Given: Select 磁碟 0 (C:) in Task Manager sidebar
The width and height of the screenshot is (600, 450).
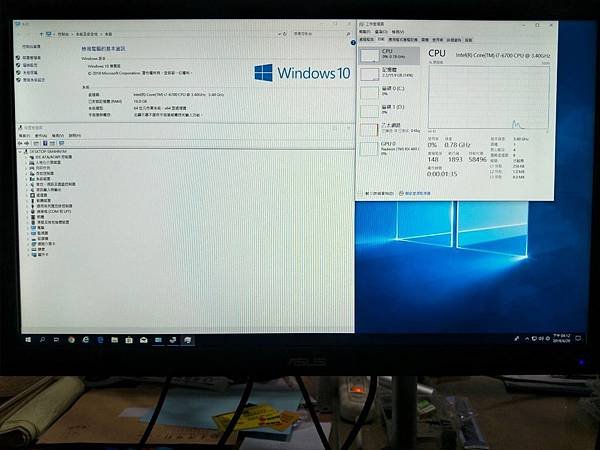Looking at the screenshot, I should coord(390,92).
